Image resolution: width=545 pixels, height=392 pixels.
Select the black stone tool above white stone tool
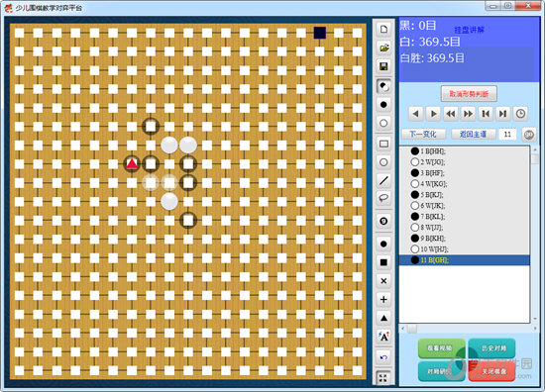383,105
